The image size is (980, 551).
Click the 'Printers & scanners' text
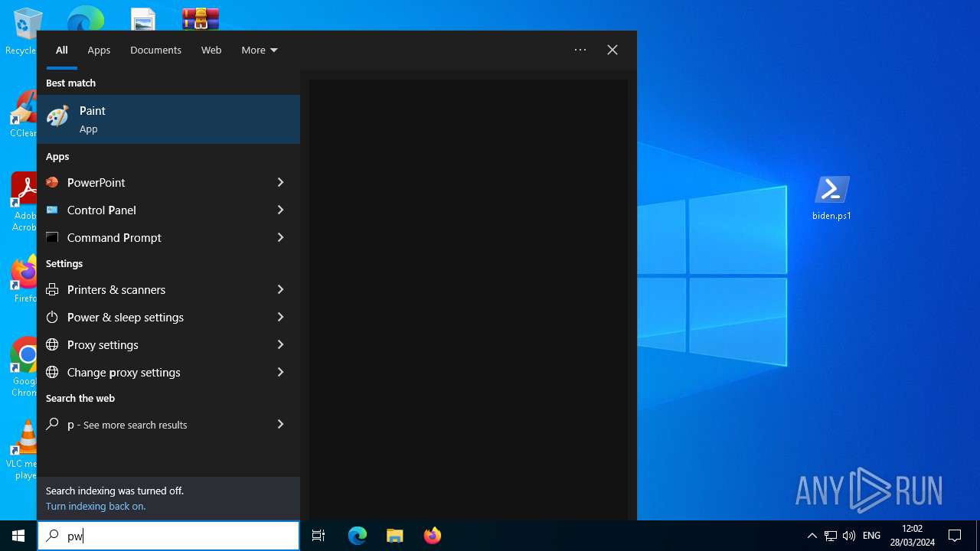(x=116, y=289)
